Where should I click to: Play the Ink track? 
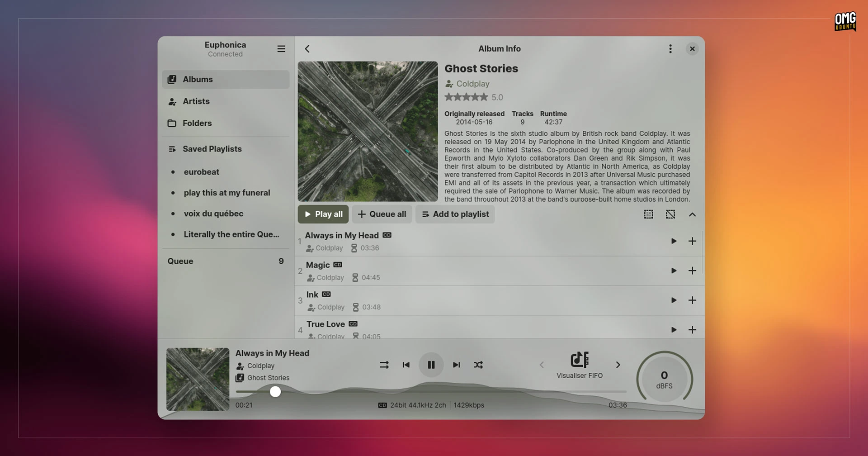(x=674, y=300)
